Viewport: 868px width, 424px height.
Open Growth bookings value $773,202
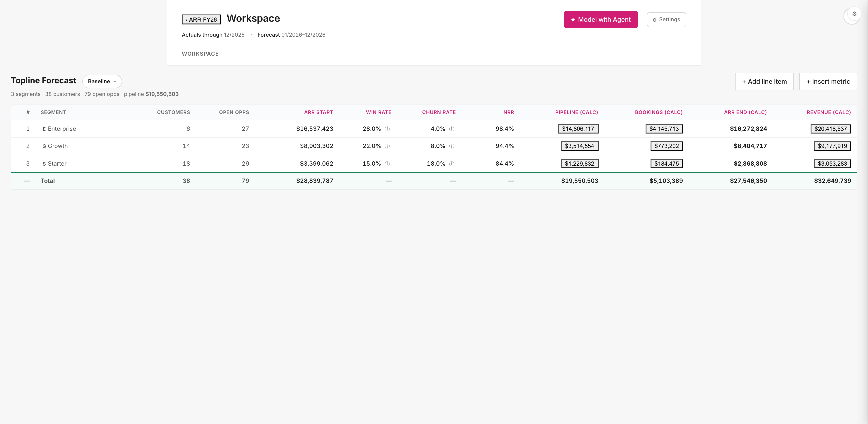tap(667, 146)
